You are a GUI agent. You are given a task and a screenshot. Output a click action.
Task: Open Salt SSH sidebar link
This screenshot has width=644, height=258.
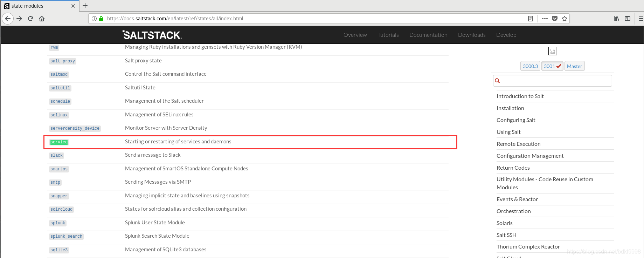(x=506, y=235)
